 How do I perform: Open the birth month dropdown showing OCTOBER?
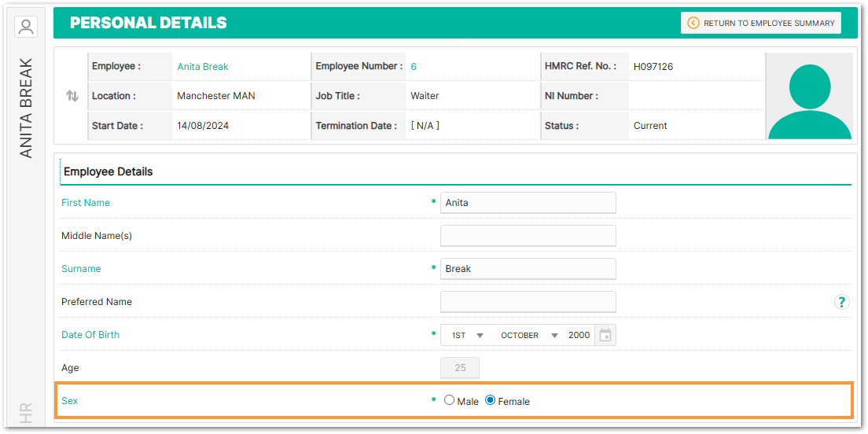pos(528,335)
